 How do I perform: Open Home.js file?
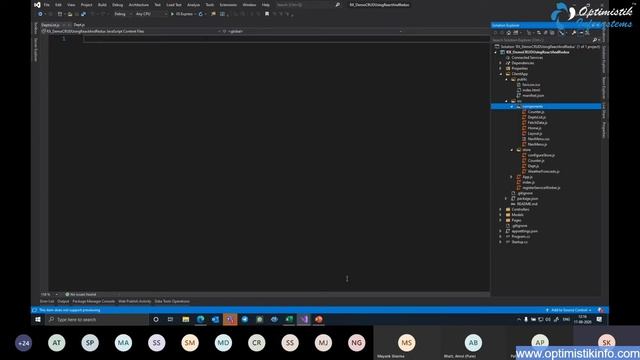point(534,128)
